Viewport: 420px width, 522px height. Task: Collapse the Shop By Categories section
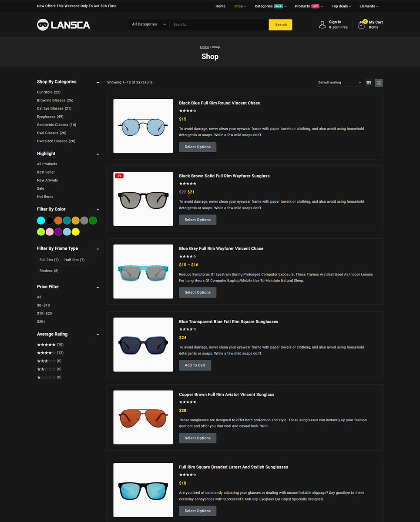click(97, 82)
